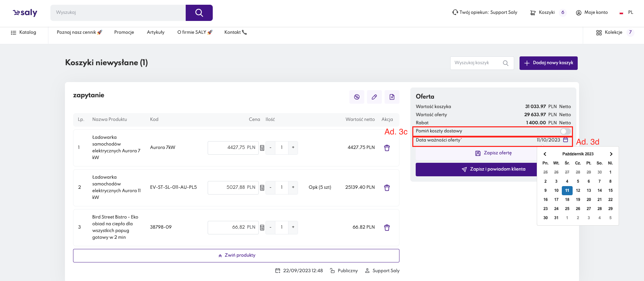Delete Aurora 7kW product with trash icon
This screenshot has height=281, width=644.
[x=387, y=148]
